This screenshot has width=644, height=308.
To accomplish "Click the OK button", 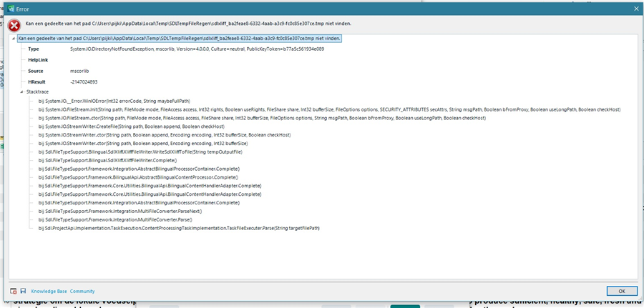I will pos(621,291).
